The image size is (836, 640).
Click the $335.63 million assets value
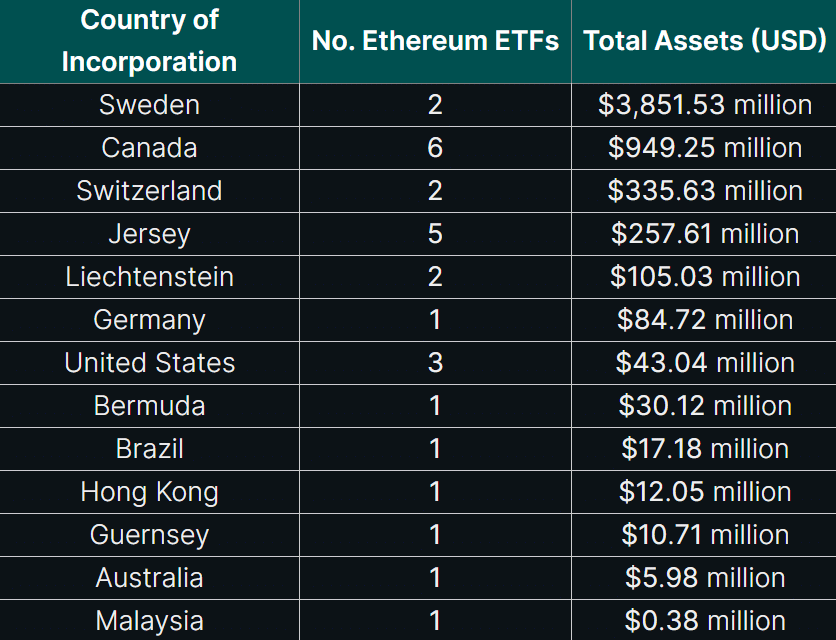tap(705, 191)
